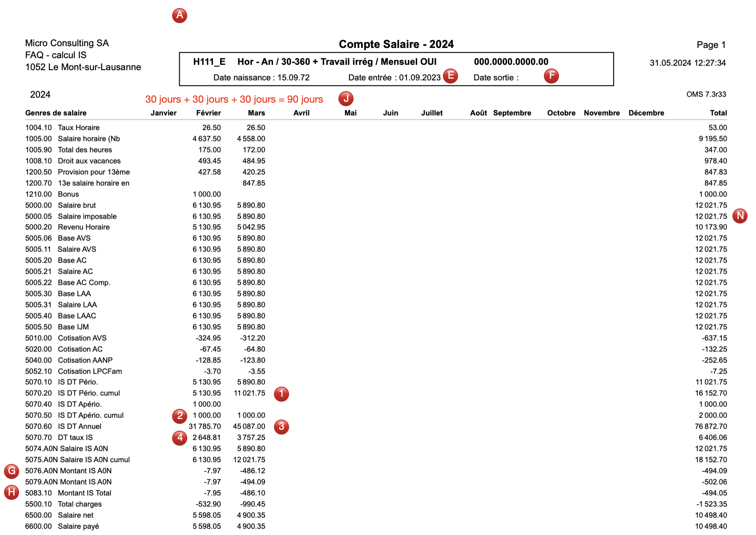Screen dimensions: 756x535
Task: Click the "Total" column header
Action: pos(718,113)
